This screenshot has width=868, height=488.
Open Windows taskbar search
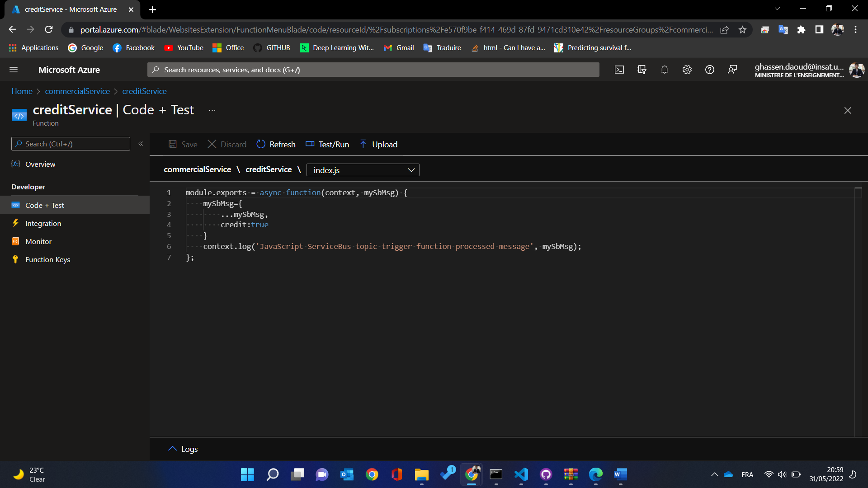tap(273, 474)
